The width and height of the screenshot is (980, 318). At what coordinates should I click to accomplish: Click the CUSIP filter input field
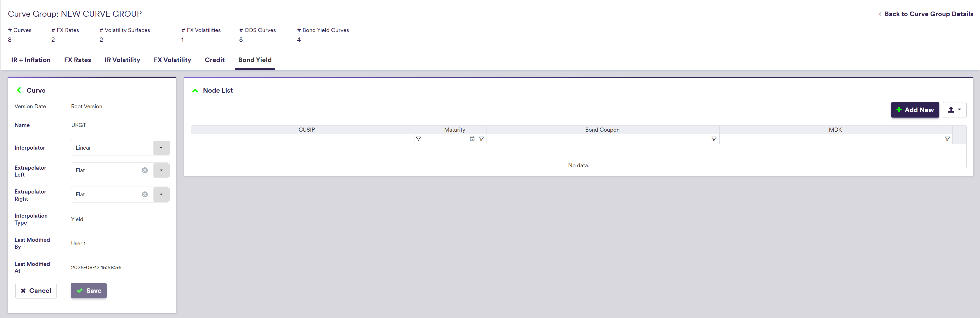click(303, 139)
